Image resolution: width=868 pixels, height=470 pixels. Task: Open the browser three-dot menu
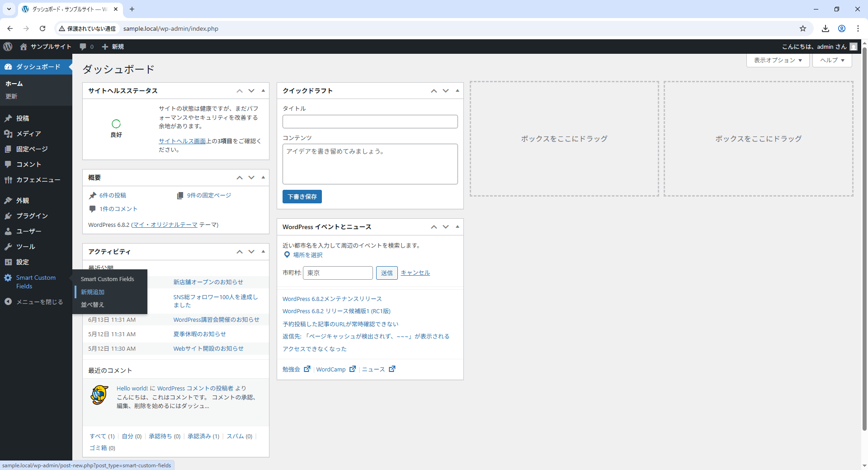point(858,28)
